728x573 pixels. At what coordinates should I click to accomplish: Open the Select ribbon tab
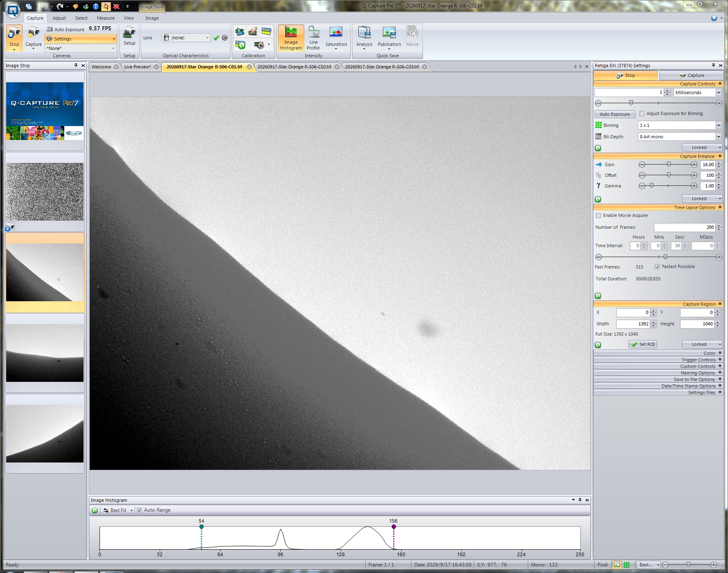(81, 18)
